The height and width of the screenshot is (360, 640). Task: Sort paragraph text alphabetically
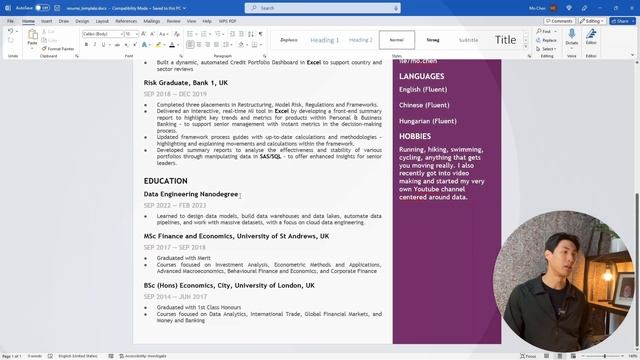pos(251,34)
